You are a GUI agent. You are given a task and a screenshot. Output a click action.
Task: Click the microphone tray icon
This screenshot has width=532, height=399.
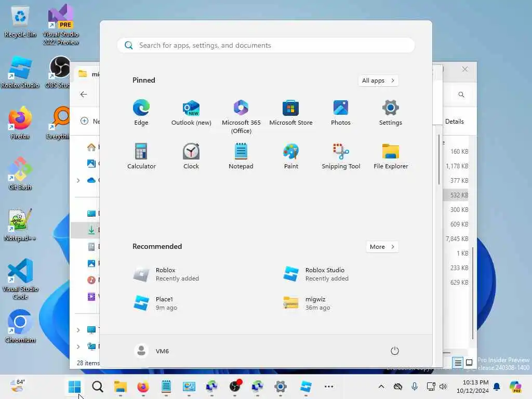(x=414, y=387)
